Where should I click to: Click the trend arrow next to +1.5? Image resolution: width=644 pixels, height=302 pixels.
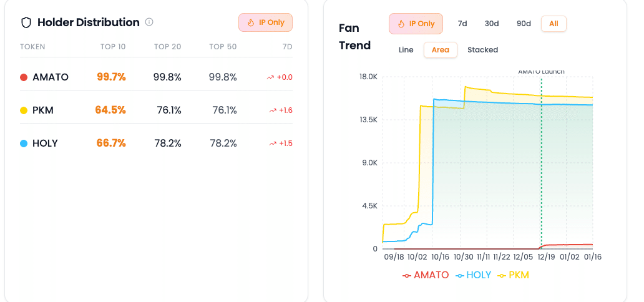pyautogui.click(x=273, y=144)
